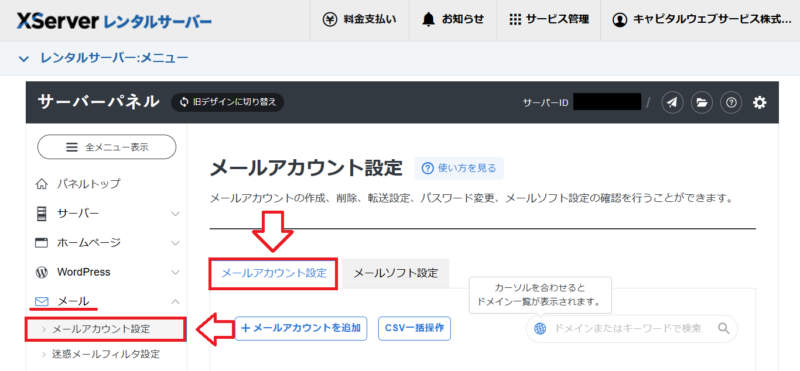The width and height of the screenshot is (800, 371).
Task: Click the magnifier search icon in domain search
Action: 723,328
